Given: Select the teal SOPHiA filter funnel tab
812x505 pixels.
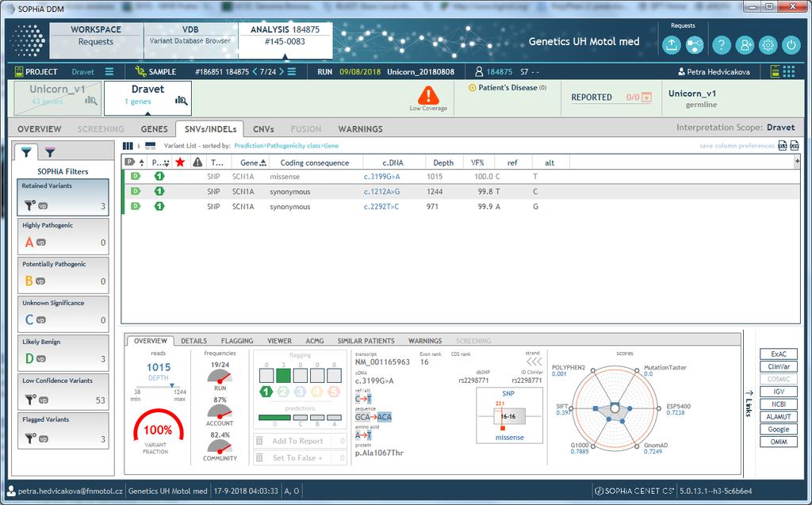Looking at the screenshot, I should tap(26, 151).
